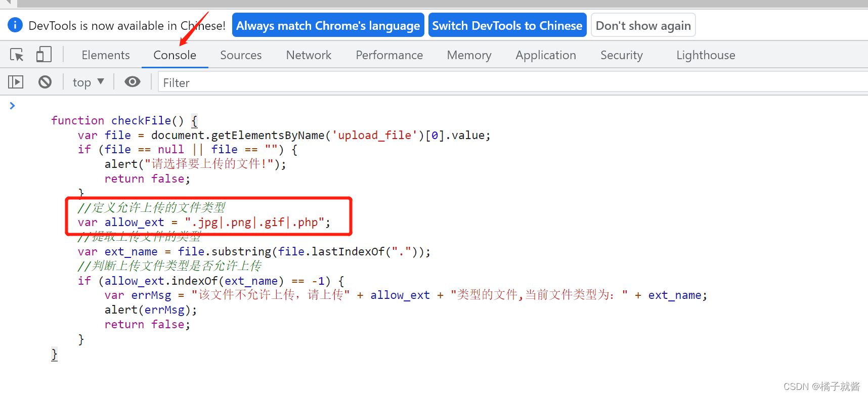
Task: Click the //判断上传文件类型是否允许上传 comment
Action: 169,266
